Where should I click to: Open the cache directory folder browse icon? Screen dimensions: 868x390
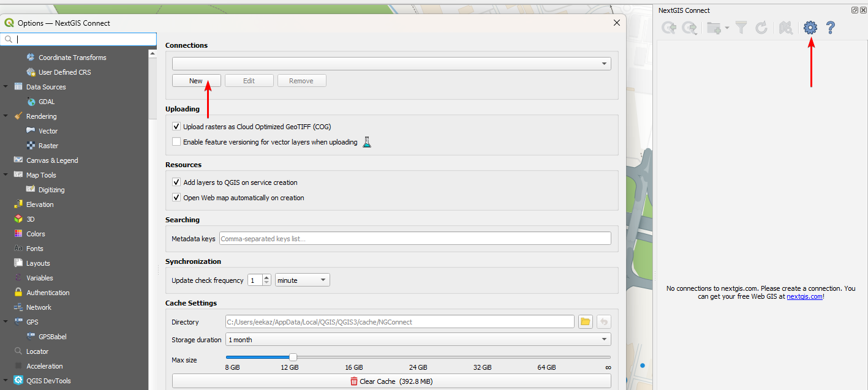585,322
